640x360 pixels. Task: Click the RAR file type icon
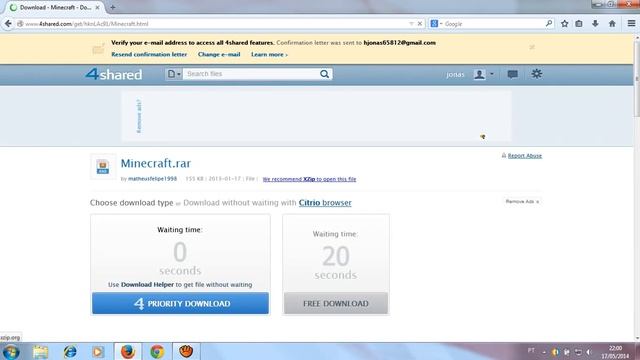tap(103, 167)
